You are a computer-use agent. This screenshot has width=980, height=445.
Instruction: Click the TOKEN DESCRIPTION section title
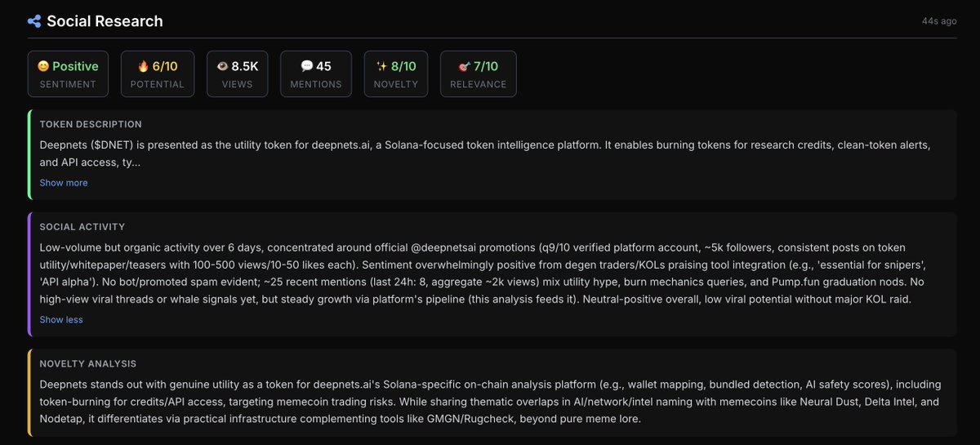point(91,124)
